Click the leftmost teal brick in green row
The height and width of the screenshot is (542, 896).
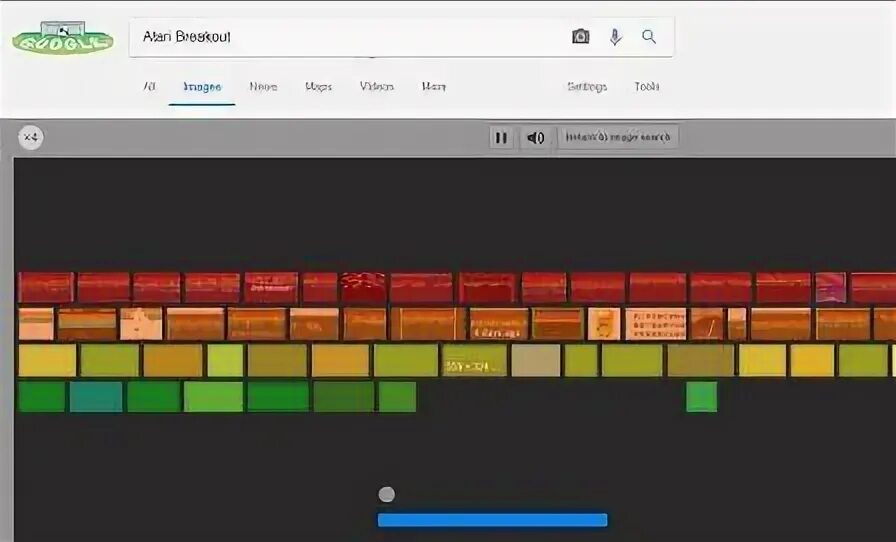(96, 397)
